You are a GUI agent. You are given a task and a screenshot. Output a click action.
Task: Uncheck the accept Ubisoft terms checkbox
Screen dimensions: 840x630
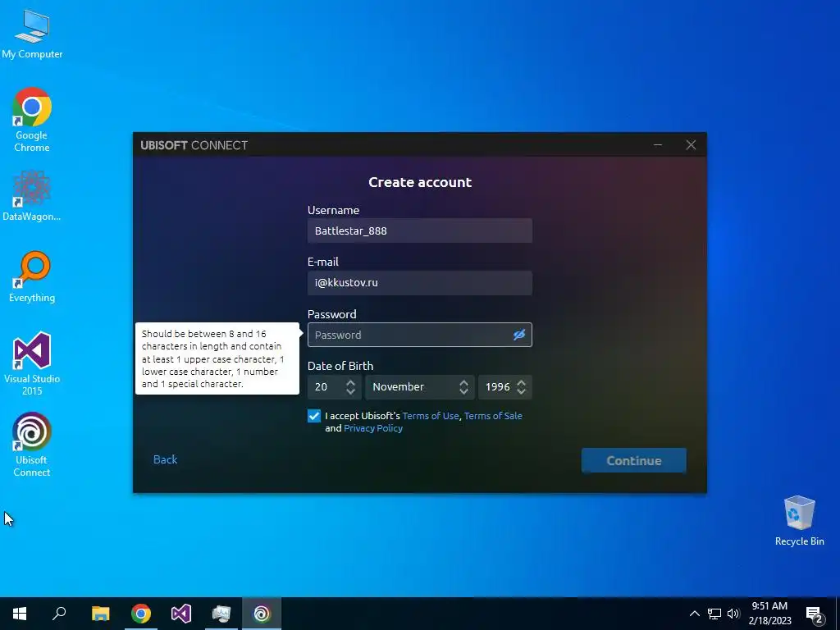click(x=314, y=416)
